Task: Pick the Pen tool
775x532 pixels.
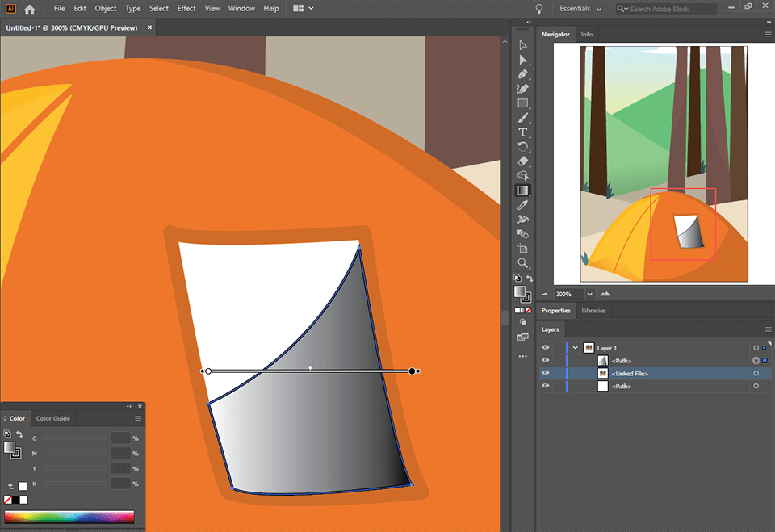Action: coord(523,73)
